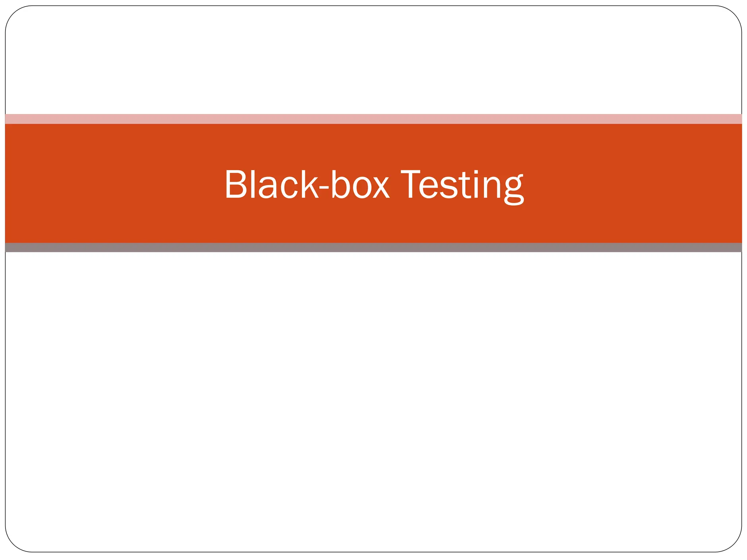Click orange banner area right of title
Viewport: 747px width, 560px height.
634,183
